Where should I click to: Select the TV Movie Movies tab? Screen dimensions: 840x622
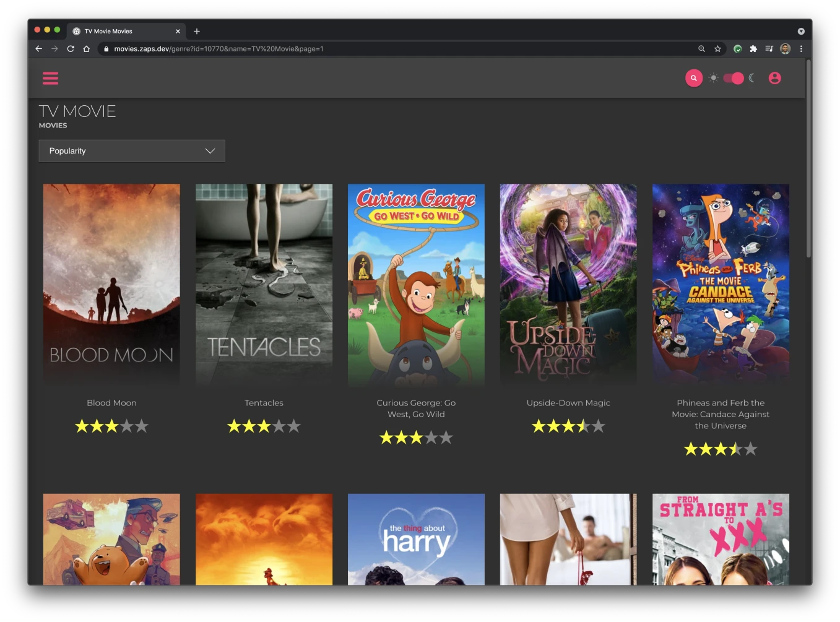click(126, 31)
